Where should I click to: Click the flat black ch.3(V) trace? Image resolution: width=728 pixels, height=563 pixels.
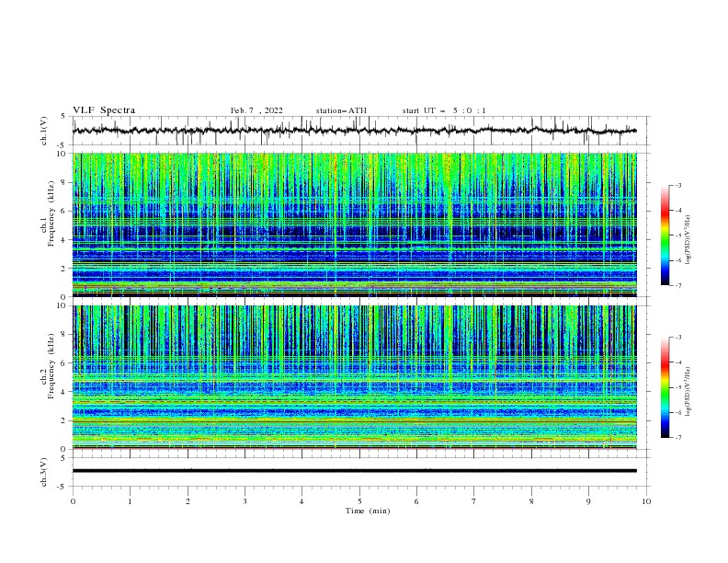tap(358, 471)
